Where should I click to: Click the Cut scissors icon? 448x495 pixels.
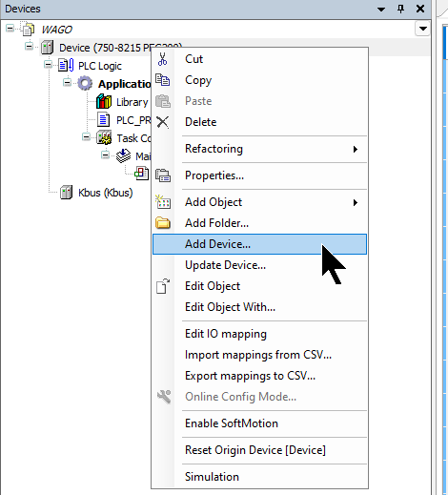coord(162,59)
